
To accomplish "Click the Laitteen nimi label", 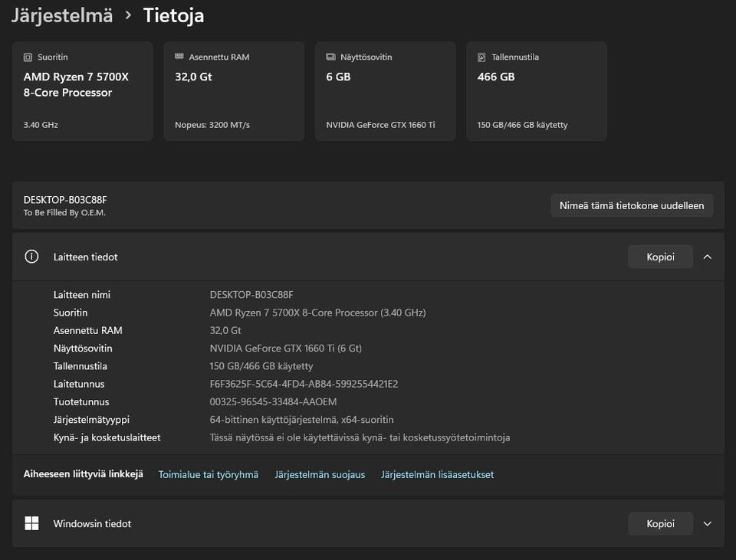I will click(82, 294).
